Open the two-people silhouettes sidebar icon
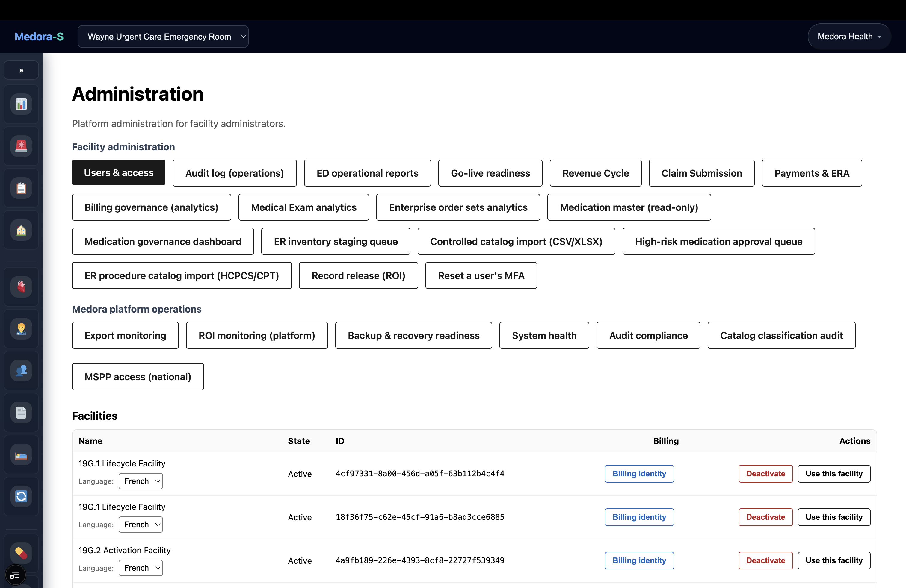The height and width of the screenshot is (588, 906). coord(21,370)
